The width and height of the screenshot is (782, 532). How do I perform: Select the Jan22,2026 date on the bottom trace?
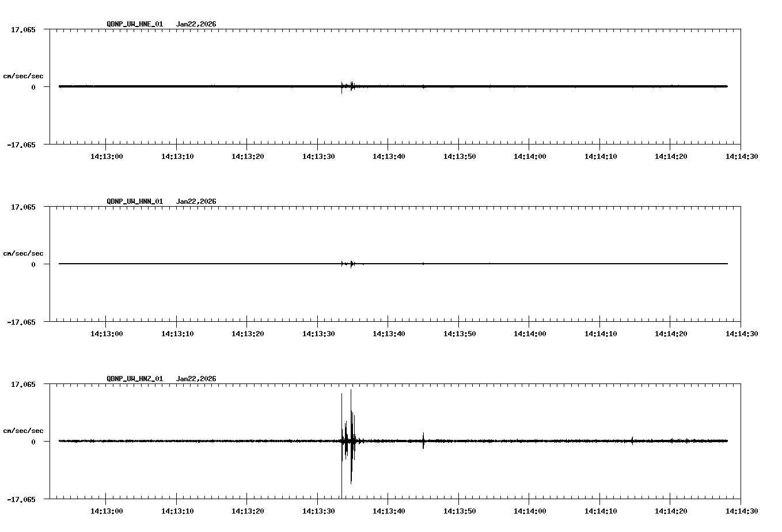point(195,379)
